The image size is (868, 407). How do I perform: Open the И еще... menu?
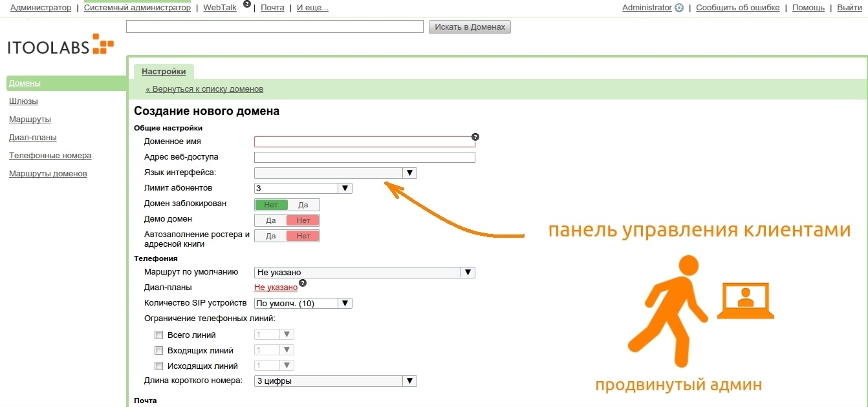[312, 7]
